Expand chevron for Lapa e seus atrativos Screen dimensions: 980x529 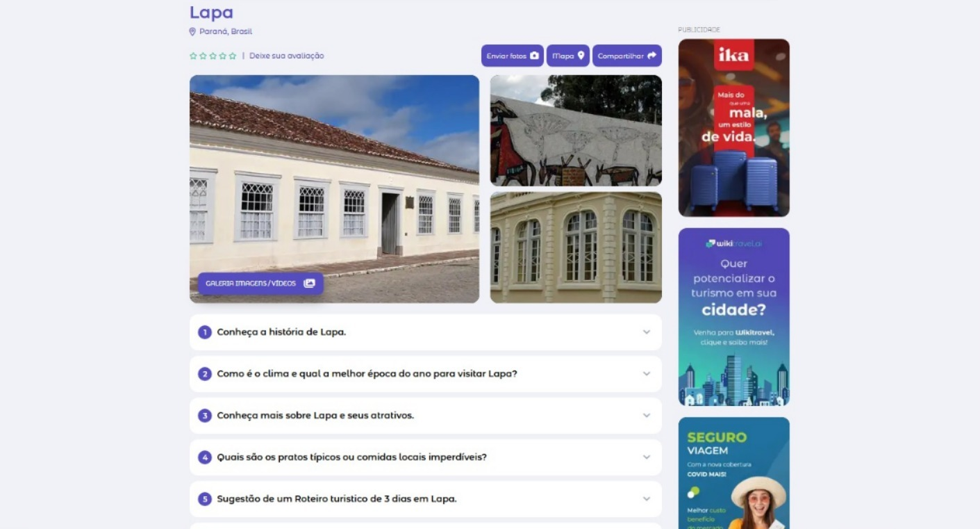pyautogui.click(x=647, y=416)
